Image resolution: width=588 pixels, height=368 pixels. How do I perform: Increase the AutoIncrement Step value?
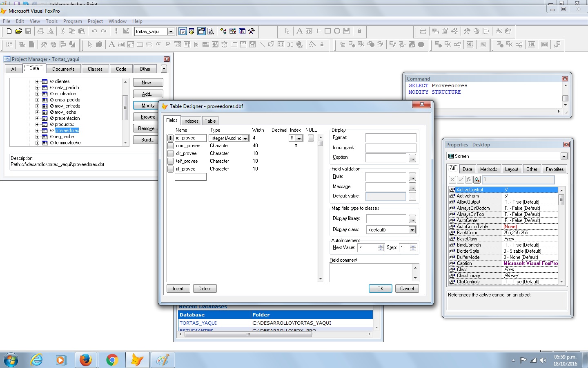point(413,246)
